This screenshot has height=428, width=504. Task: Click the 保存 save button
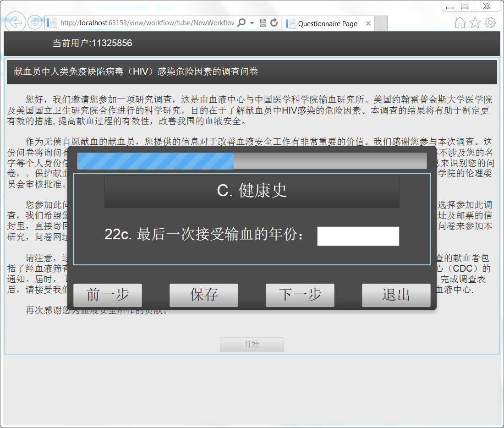tap(204, 295)
